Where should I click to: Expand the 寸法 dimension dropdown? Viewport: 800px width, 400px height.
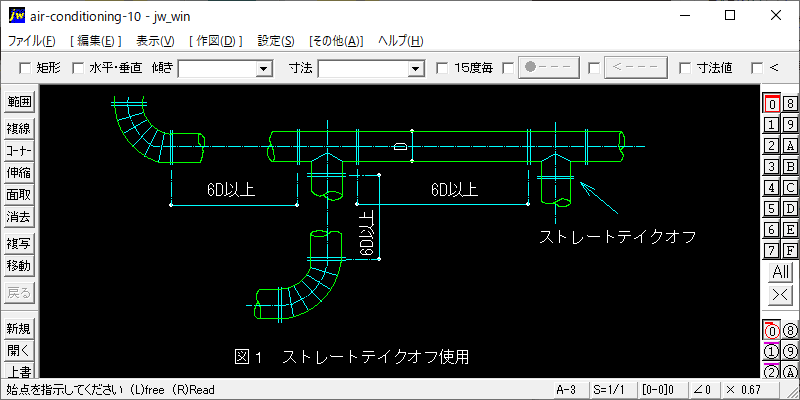(416, 68)
